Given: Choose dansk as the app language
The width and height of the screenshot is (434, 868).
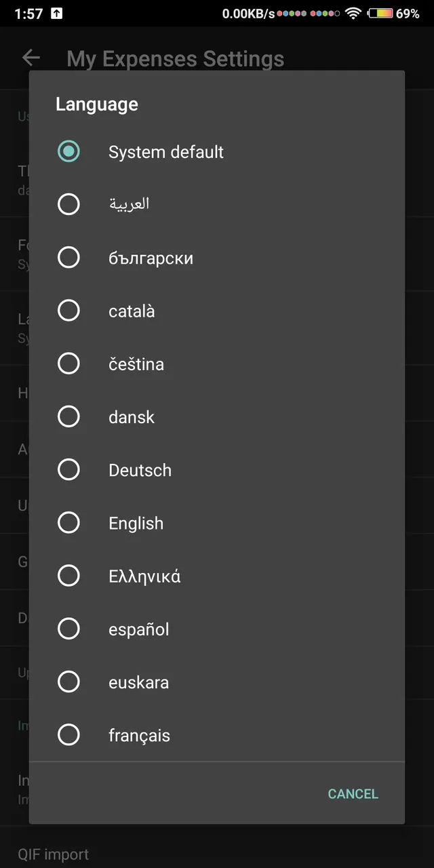Looking at the screenshot, I should (217, 416).
